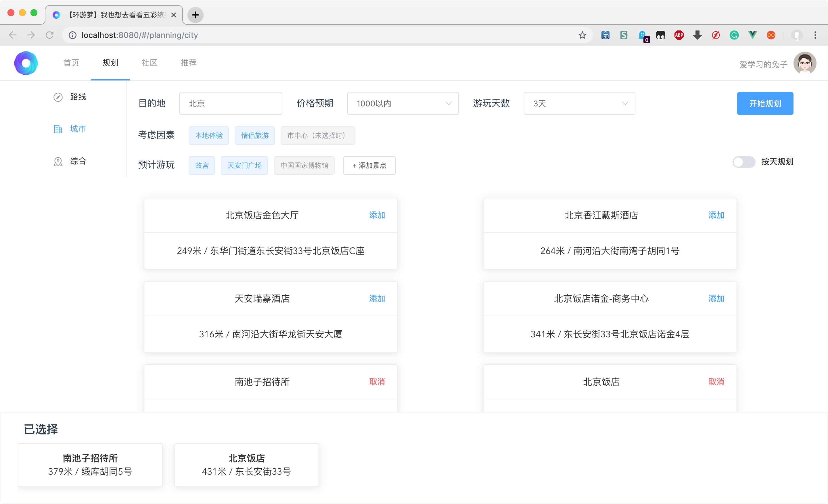This screenshot has height=504, width=828.
Task: Add 北京香江戴斯酒店 via its 添加 link
Action: pos(716,215)
